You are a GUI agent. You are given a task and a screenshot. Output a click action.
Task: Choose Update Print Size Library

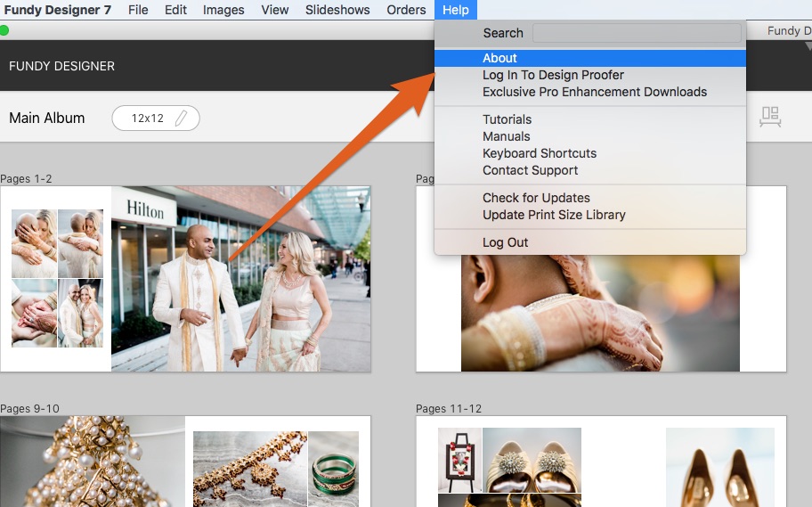(590, 215)
